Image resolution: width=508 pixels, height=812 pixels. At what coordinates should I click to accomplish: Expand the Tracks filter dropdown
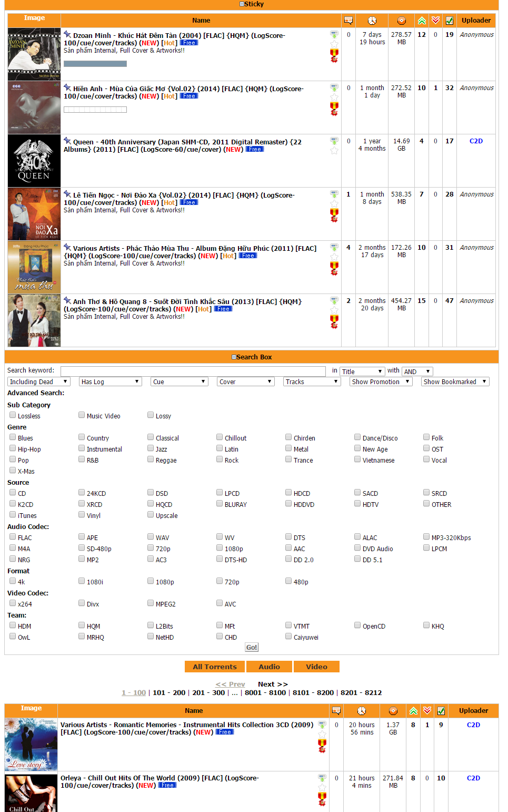[312, 381]
